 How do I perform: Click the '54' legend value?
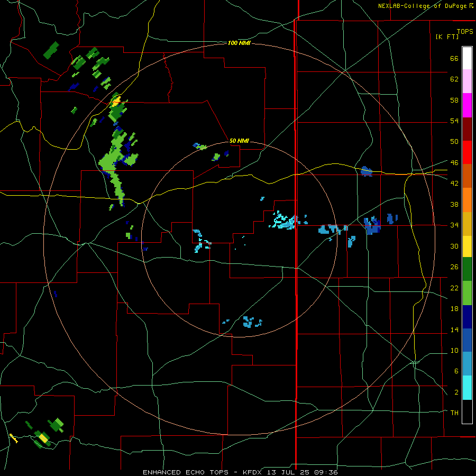[454, 121]
